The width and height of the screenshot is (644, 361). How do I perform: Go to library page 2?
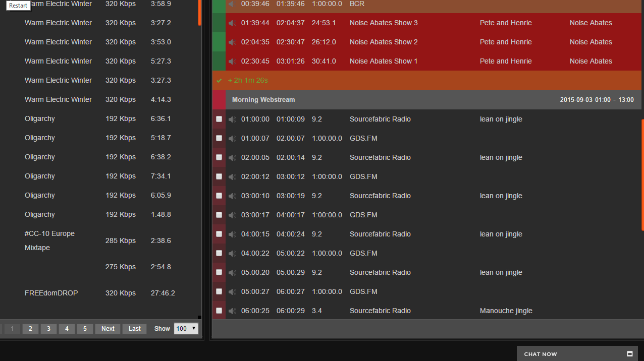(30, 329)
